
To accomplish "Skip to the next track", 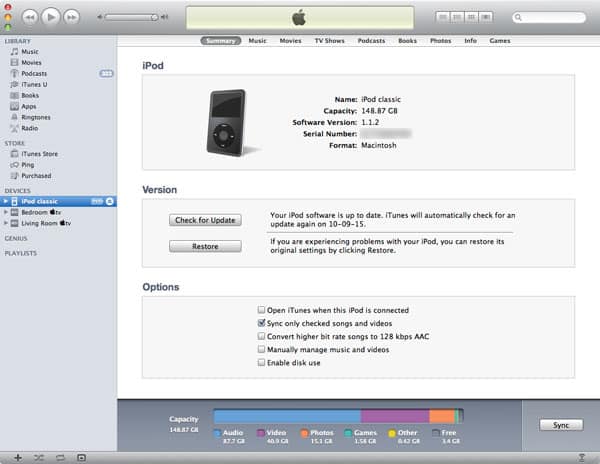I will 72,17.
